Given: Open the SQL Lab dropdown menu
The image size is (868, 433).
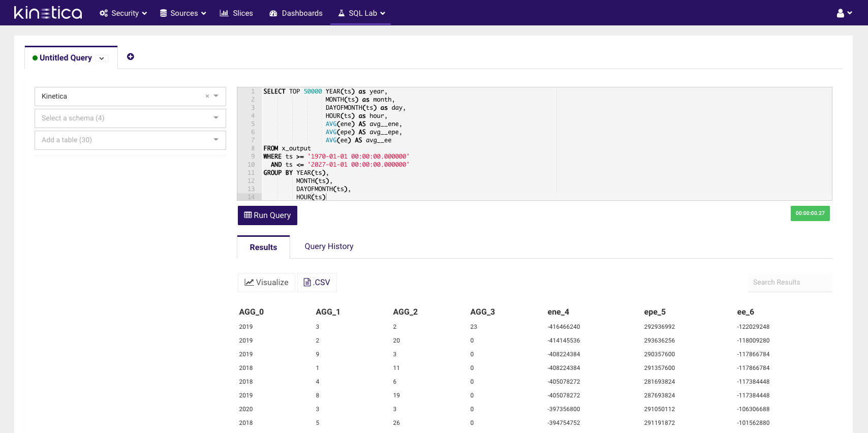Looking at the screenshot, I should [x=362, y=13].
